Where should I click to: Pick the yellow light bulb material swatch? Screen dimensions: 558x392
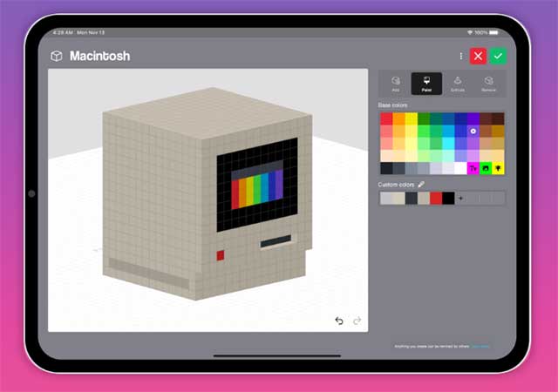point(498,168)
